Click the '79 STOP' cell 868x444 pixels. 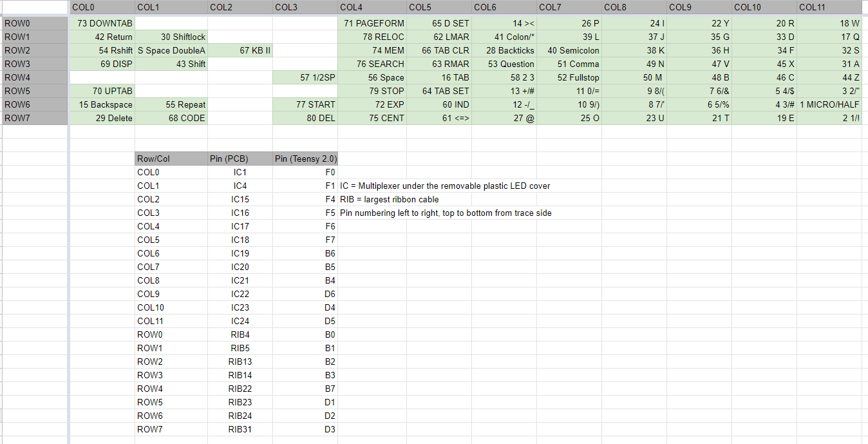click(x=372, y=91)
